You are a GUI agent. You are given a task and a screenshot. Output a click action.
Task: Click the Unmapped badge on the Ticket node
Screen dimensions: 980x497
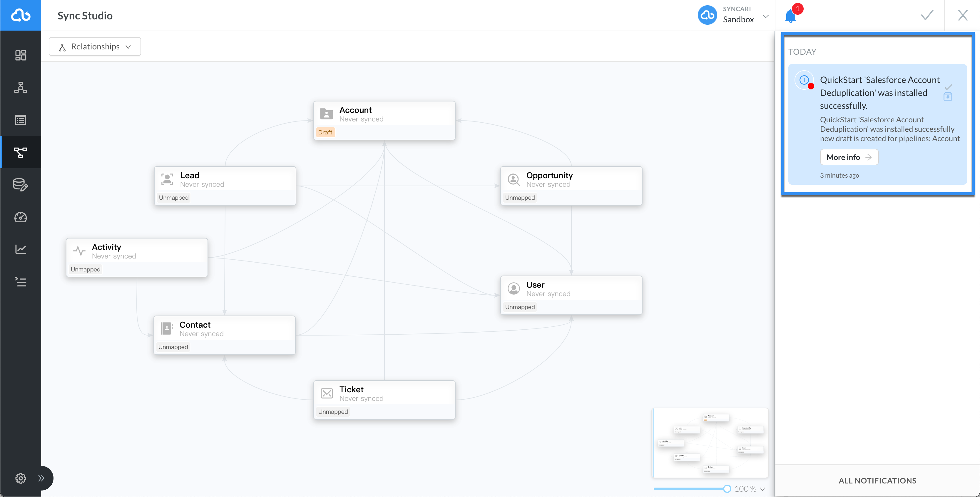tap(333, 412)
